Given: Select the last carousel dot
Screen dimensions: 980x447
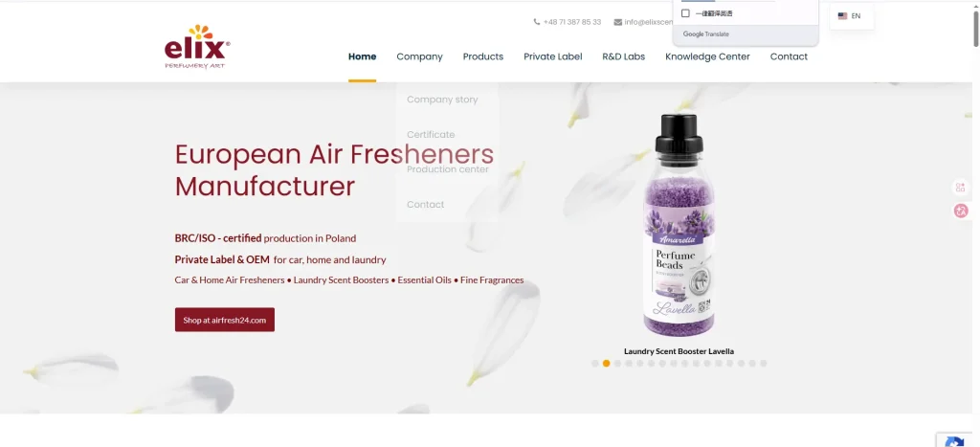Looking at the screenshot, I should coord(763,363).
